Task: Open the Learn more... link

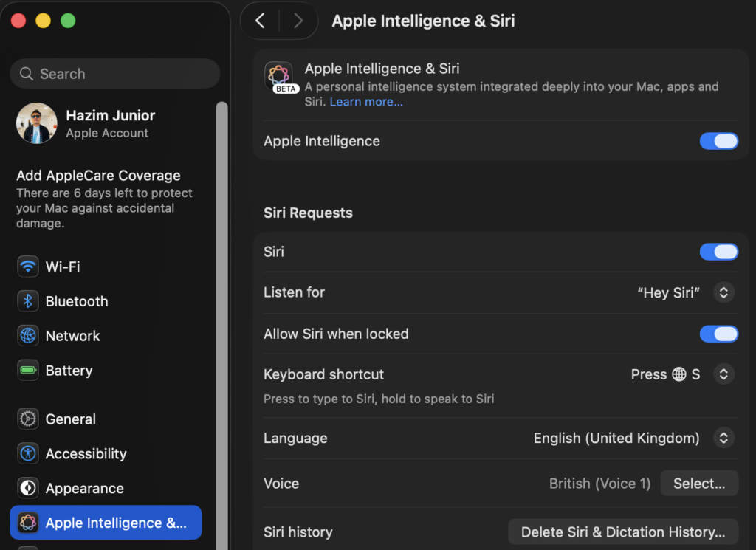Action: tap(366, 102)
